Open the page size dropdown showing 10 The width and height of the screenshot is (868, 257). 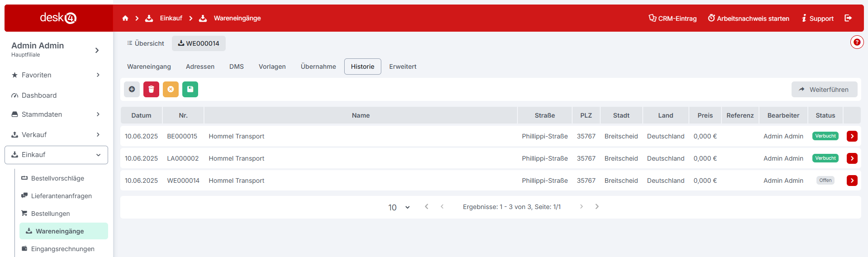398,207
